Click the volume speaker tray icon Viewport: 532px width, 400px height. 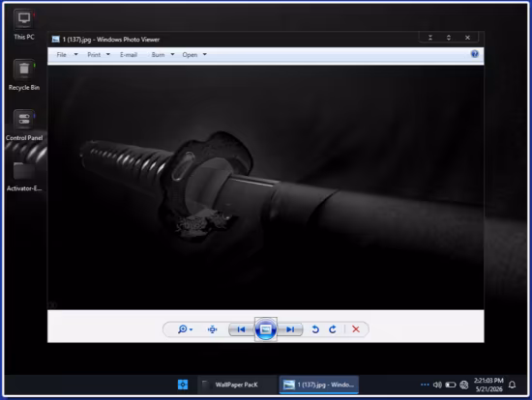click(437, 385)
